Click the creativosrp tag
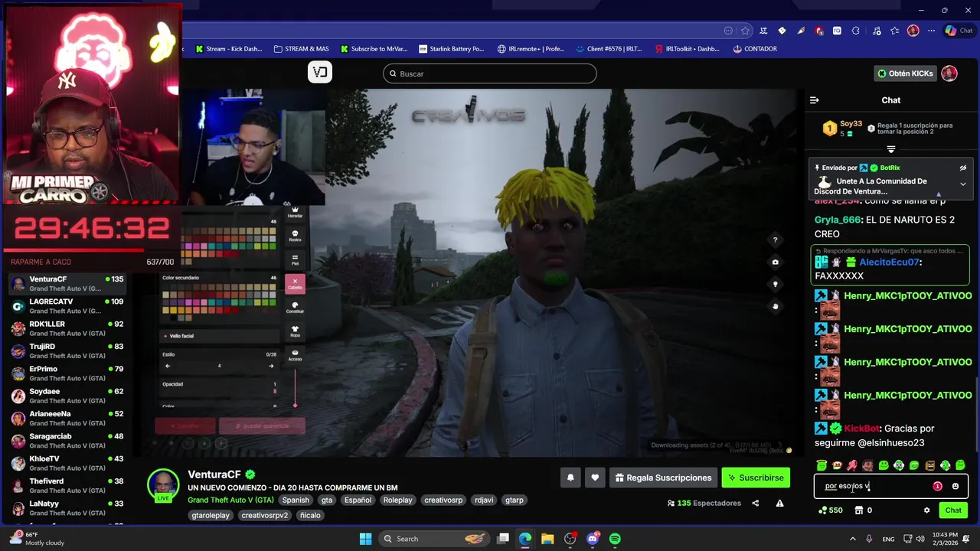This screenshot has width=980, height=551. tap(443, 500)
